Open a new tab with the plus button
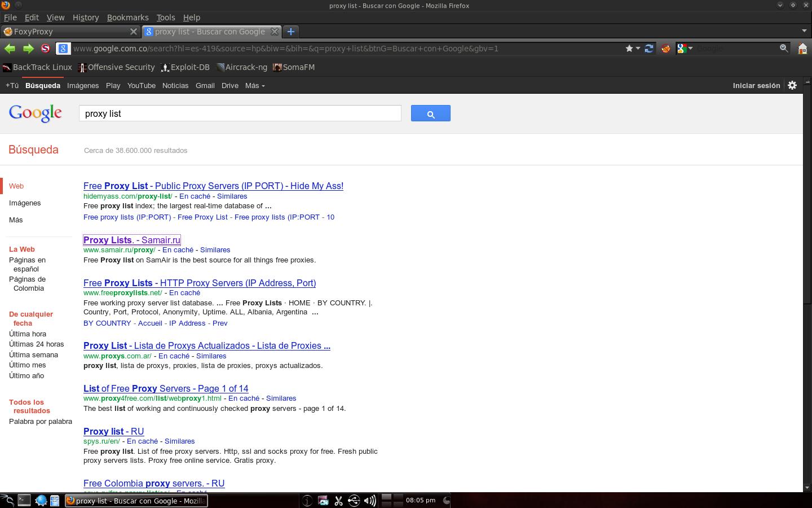This screenshot has height=508, width=812. click(x=291, y=32)
